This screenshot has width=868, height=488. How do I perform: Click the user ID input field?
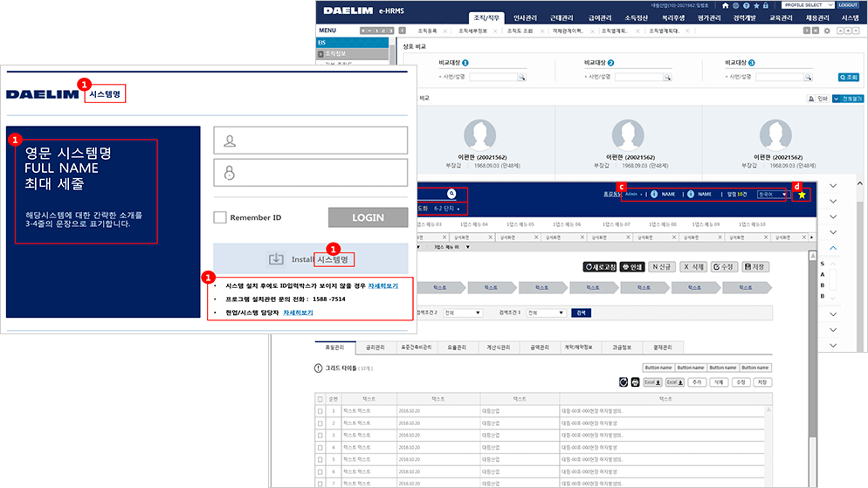311,141
